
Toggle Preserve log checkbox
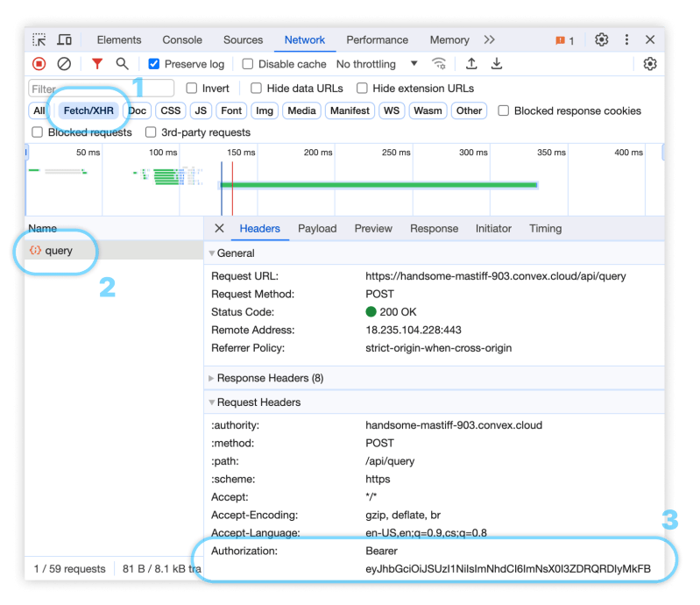coord(153,64)
